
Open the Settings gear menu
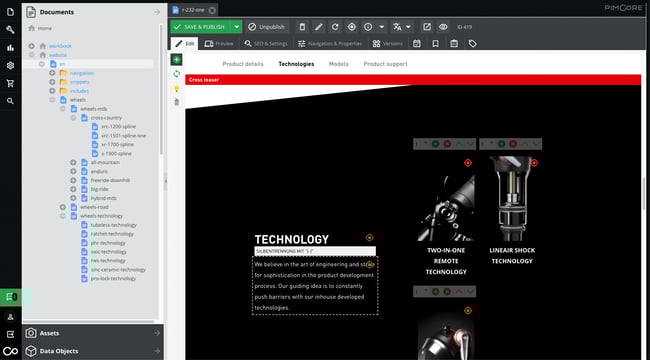click(x=10, y=66)
